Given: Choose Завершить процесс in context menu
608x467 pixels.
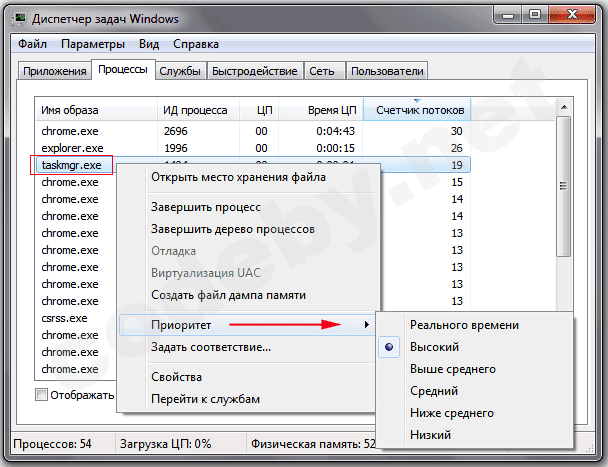Looking at the screenshot, I should [x=248, y=207].
